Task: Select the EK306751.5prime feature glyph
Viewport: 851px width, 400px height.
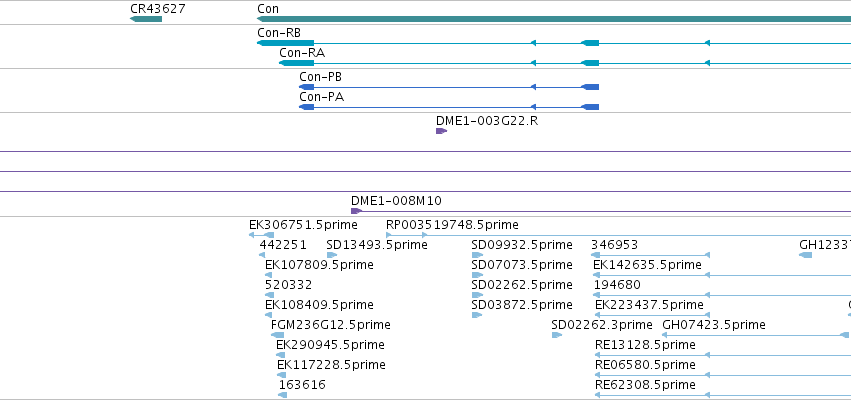Action: coord(261,235)
